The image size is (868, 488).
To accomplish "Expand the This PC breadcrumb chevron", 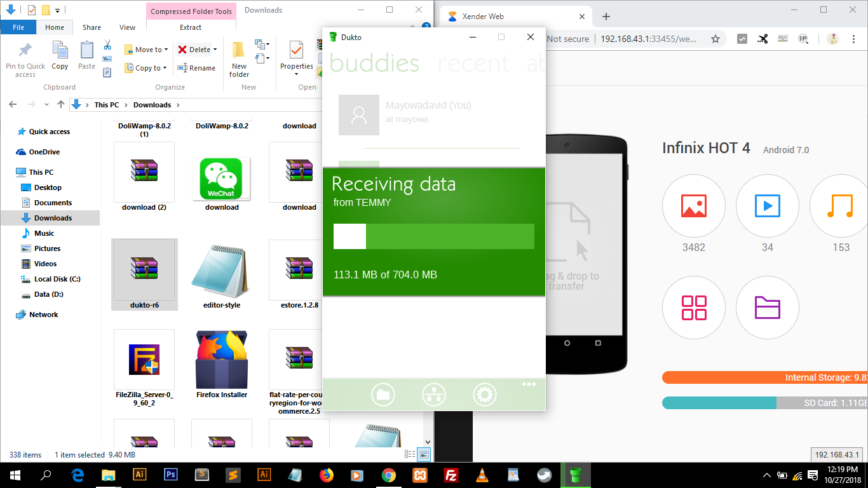I will pyautogui.click(x=126, y=105).
